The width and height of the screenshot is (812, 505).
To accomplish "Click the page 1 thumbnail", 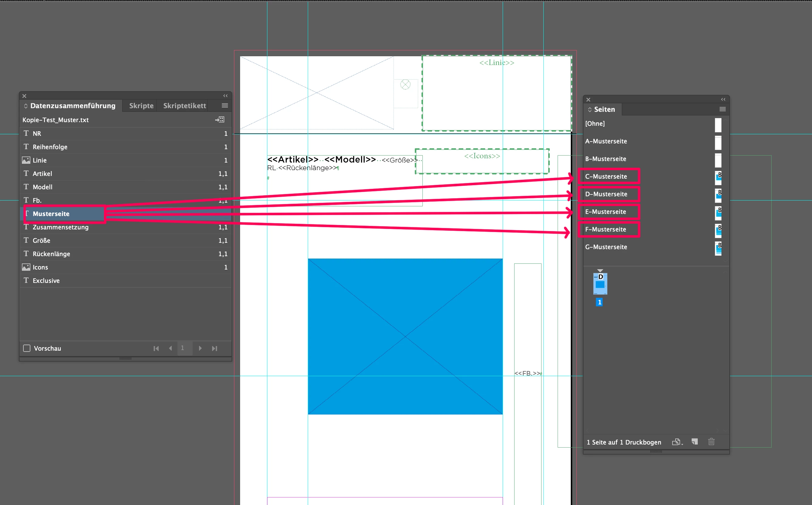I will pos(600,284).
